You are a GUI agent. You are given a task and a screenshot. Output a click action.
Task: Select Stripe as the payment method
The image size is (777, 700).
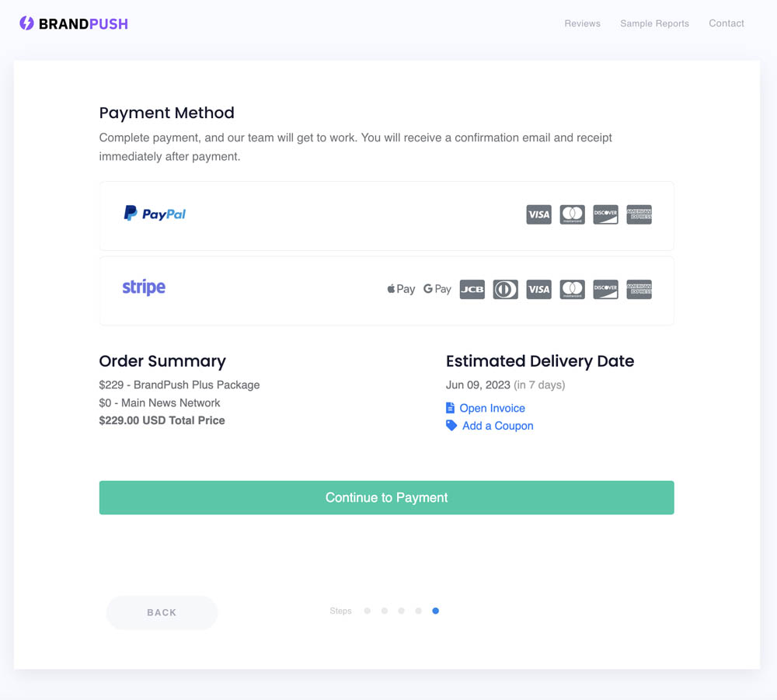pyautogui.click(x=386, y=291)
